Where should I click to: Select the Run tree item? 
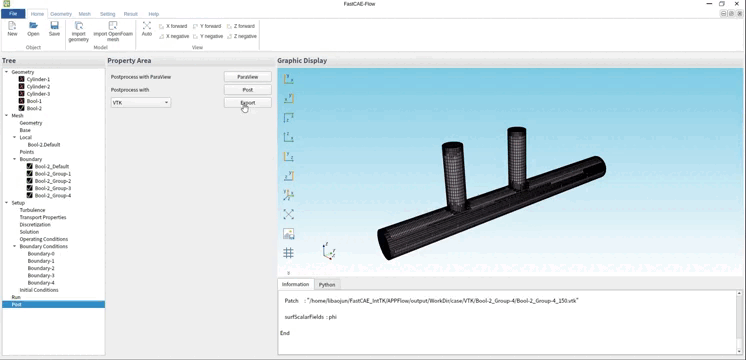(x=16, y=297)
